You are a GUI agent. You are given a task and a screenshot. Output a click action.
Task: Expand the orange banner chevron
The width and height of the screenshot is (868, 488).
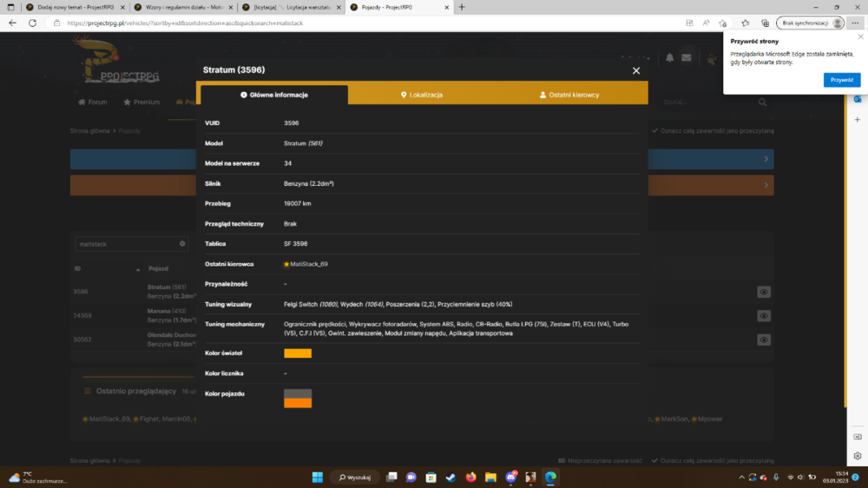766,185
